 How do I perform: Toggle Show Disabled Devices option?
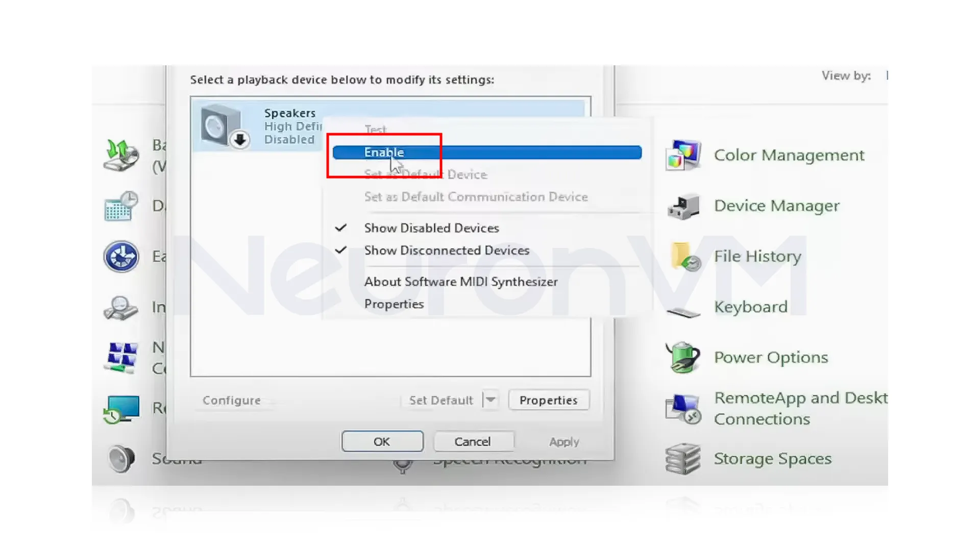tap(432, 228)
